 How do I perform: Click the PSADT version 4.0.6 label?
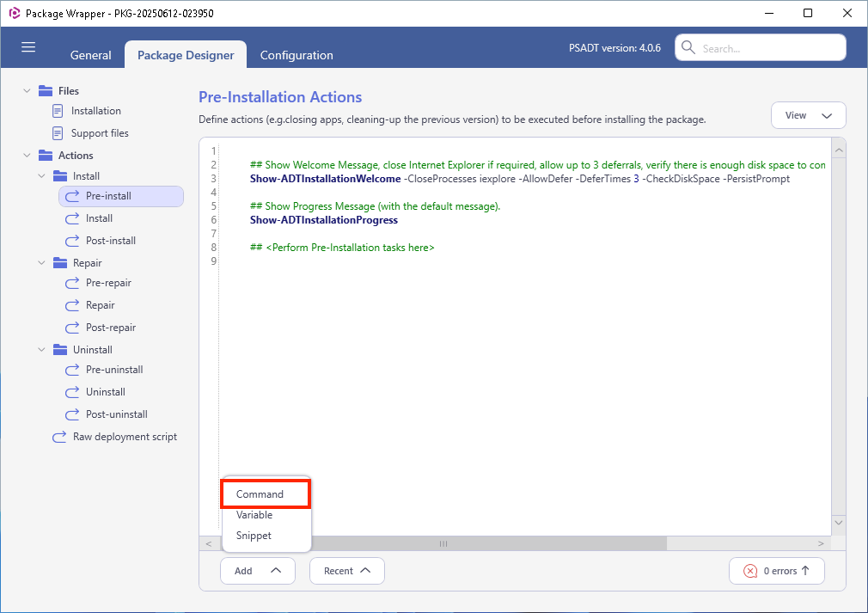pos(614,48)
